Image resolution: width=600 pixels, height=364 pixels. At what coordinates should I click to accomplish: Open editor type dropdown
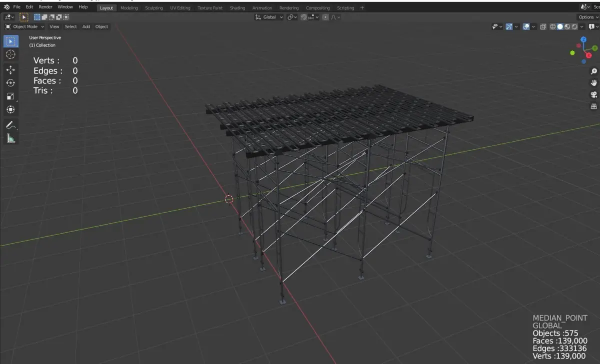[9, 17]
